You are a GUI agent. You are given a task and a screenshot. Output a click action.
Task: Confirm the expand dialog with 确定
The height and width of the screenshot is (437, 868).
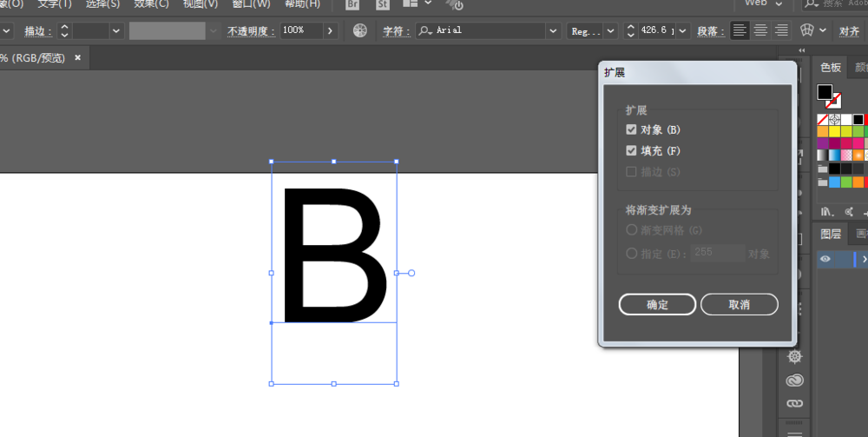pos(657,305)
